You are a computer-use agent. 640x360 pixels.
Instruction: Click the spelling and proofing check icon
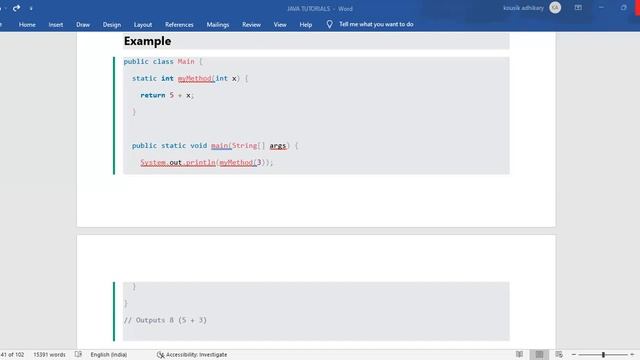tap(78, 354)
